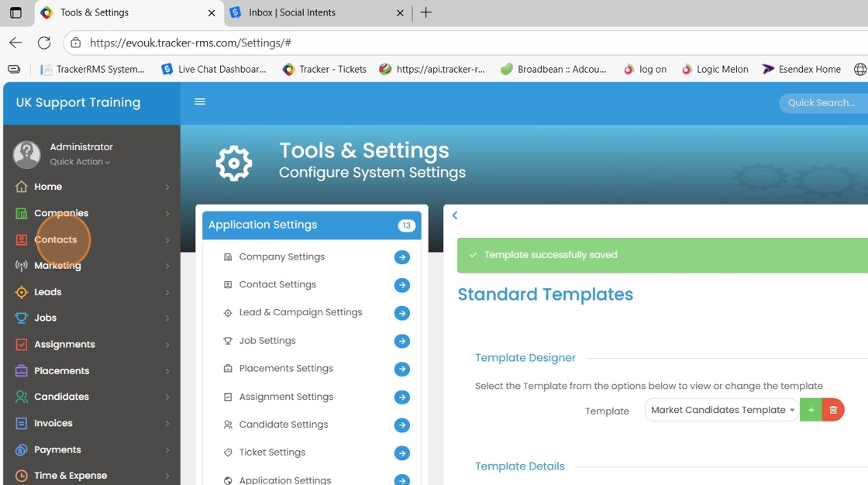Viewport: 868px width, 485px height.
Task: Open the Placements briefcase icon
Action: coord(21,370)
